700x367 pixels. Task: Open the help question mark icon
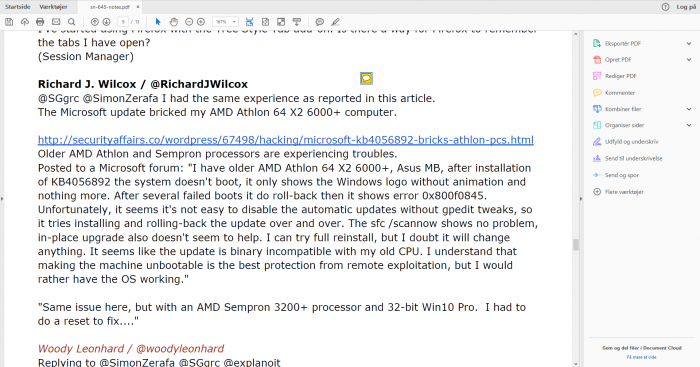[665, 7]
